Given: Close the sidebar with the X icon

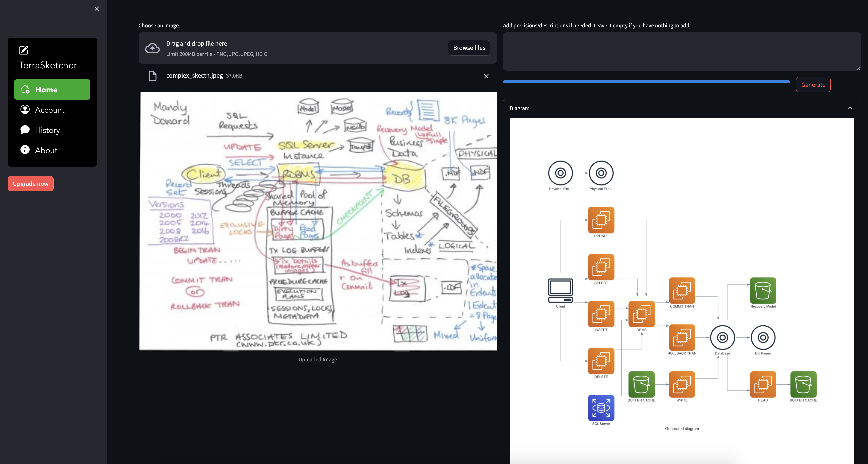Looking at the screenshot, I should (x=97, y=9).
